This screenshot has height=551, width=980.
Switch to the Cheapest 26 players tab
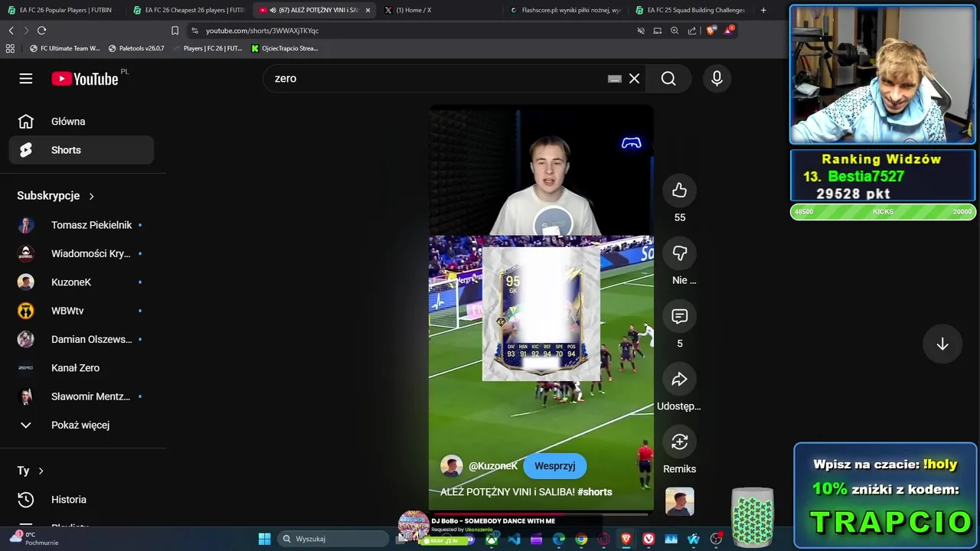tap(189, 10)
